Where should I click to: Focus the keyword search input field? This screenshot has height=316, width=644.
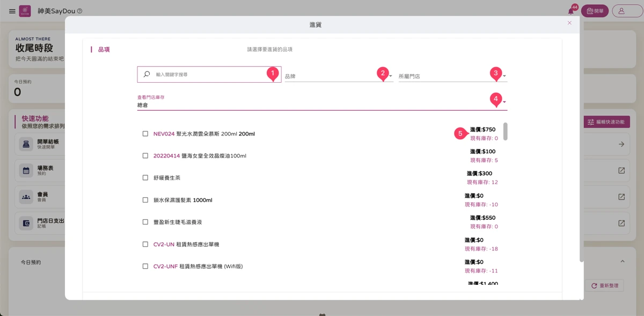click(209, 74)
